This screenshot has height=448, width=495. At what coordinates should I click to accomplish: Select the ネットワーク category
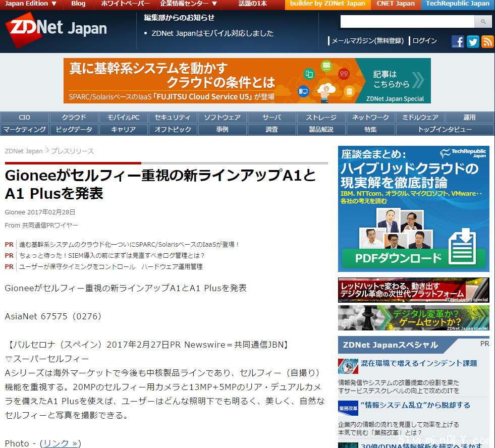click(370, 118)
